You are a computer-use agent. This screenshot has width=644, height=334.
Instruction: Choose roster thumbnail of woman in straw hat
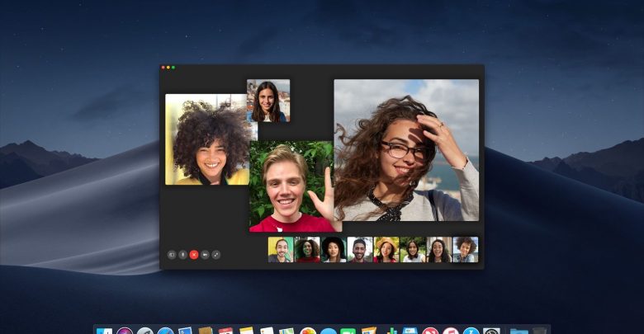point(386,250)
